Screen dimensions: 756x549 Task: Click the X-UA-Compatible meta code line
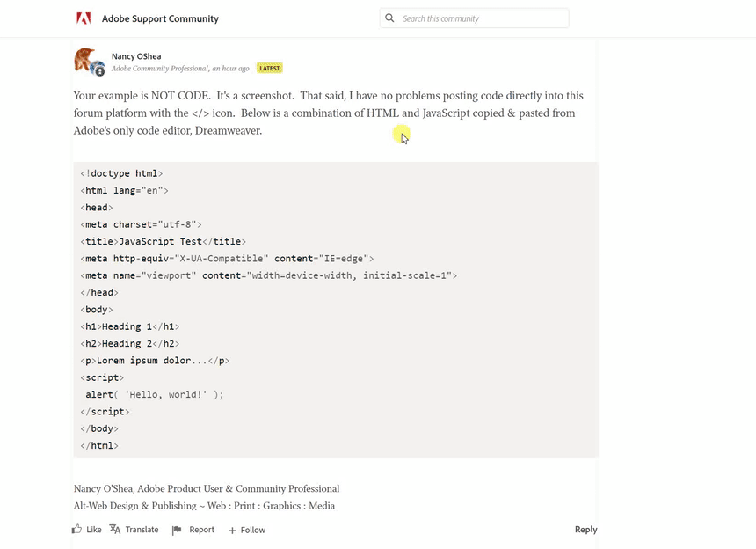pyautogui.click(x=227, y=258)
